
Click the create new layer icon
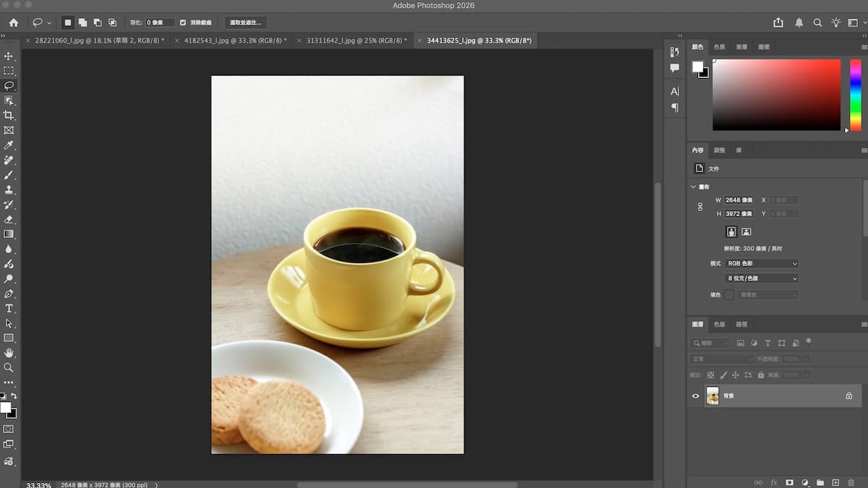(x=835, y=482)
